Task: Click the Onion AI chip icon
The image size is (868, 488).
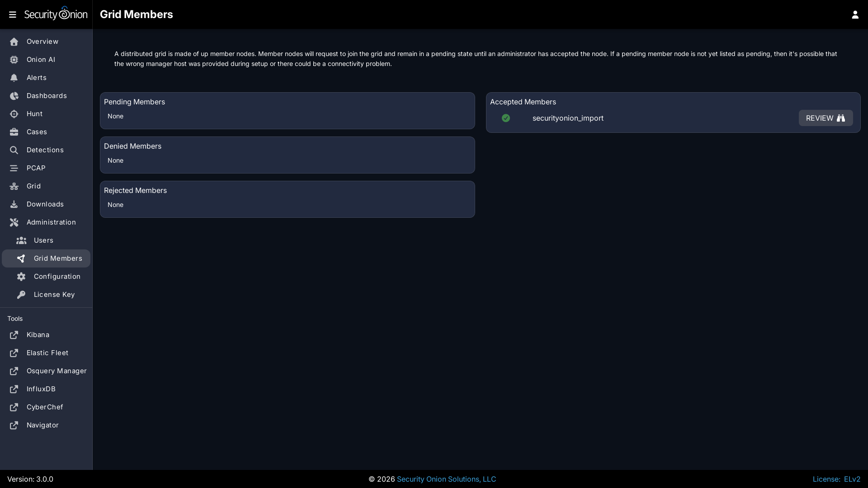Action: [14, 60]
